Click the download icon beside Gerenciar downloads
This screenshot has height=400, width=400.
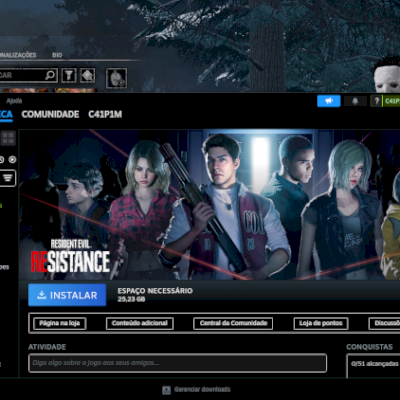[x=166, y=390]
